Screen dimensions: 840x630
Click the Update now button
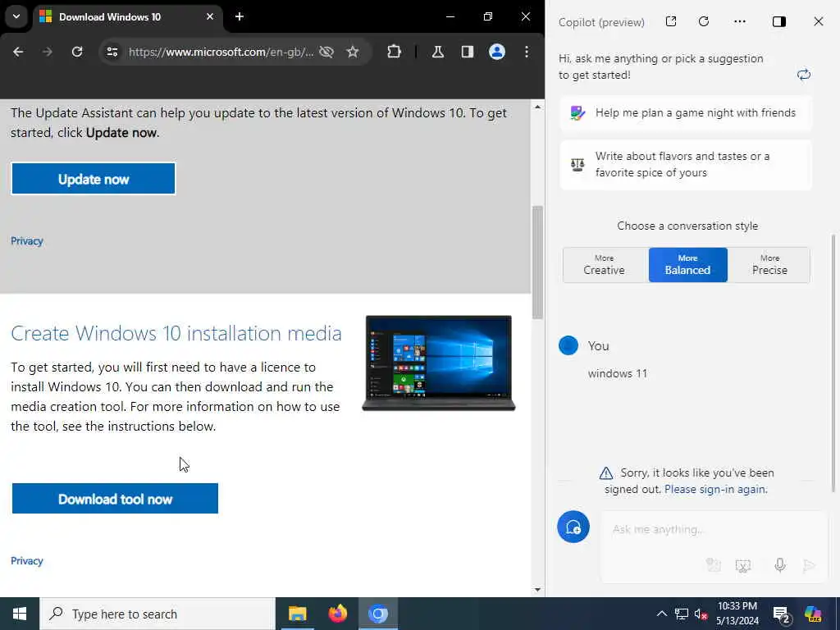(94, 179)
